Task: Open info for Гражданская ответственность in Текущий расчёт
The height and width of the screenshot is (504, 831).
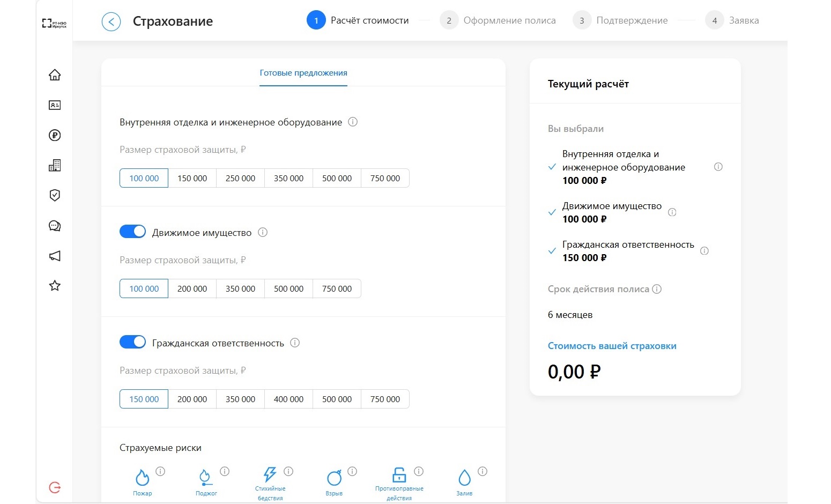Action: (x=704, y=251)
